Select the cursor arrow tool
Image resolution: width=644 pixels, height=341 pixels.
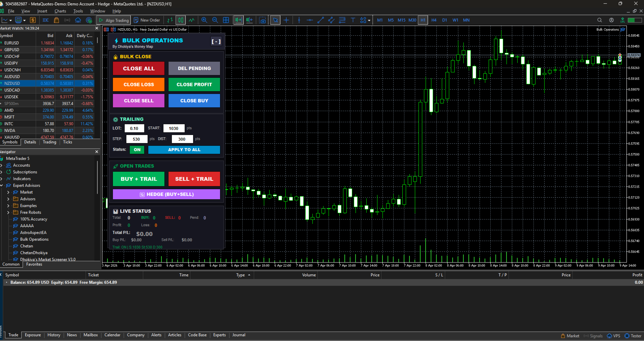click(275, 20)
